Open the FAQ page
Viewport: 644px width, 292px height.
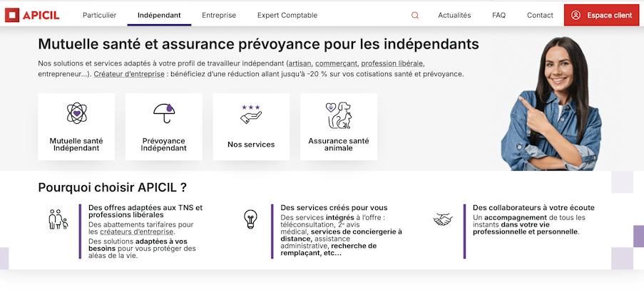click(x=499, y=15)
